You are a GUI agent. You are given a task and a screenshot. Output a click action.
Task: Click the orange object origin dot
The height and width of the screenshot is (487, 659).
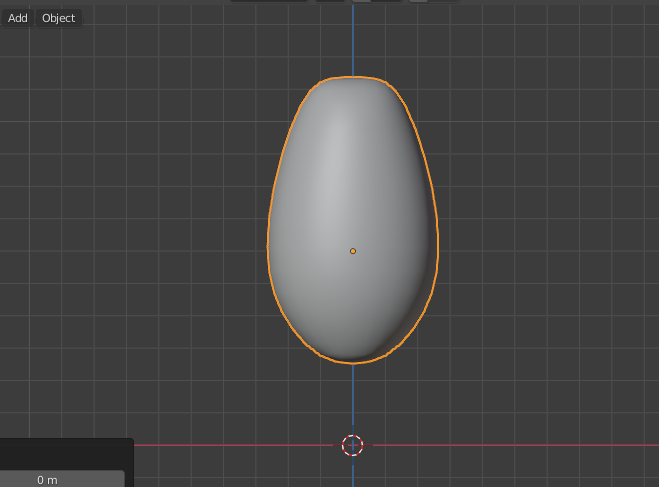pos(353,251)
